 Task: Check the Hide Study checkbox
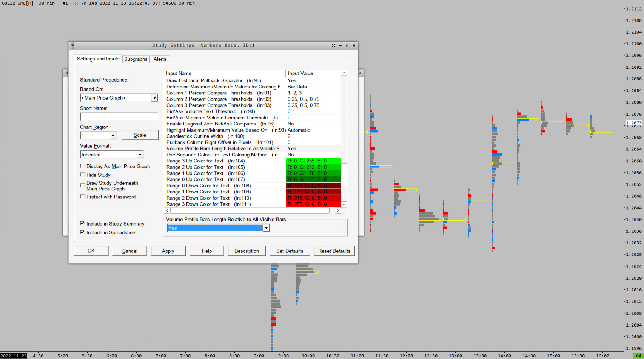82,175
